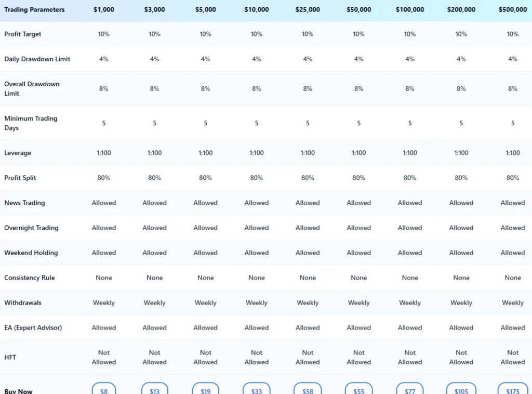The width and height of the screenshot is (532, 394).
Task: Click the Consistency Rule row label
Action: 30,278
